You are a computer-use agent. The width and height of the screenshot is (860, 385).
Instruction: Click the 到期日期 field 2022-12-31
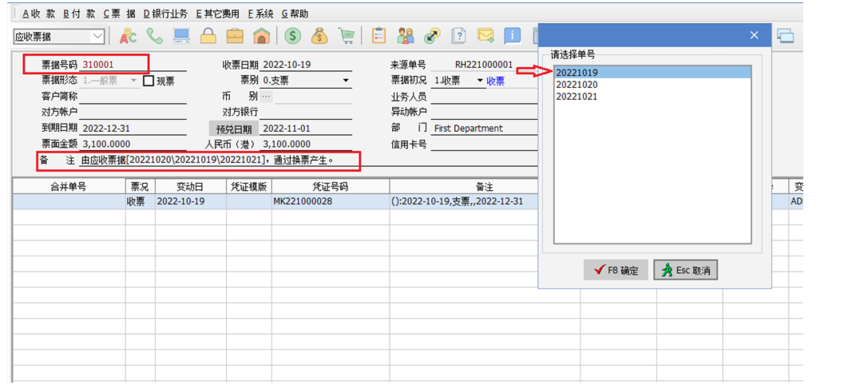133,128
